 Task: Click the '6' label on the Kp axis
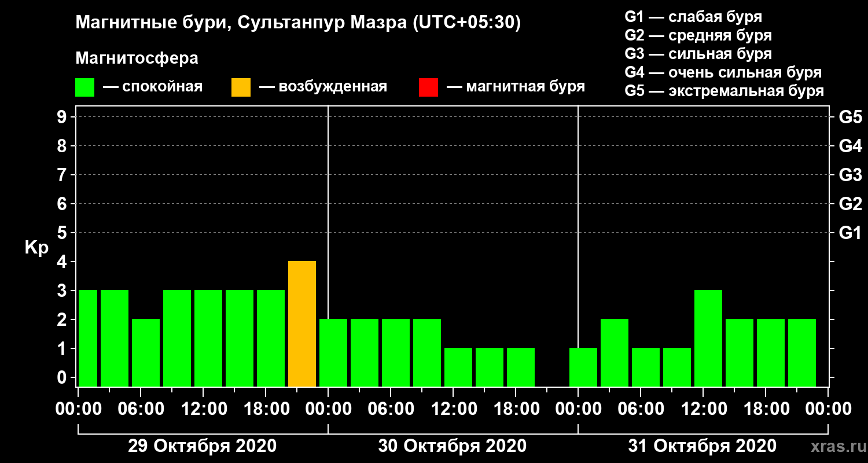[63, 204]
